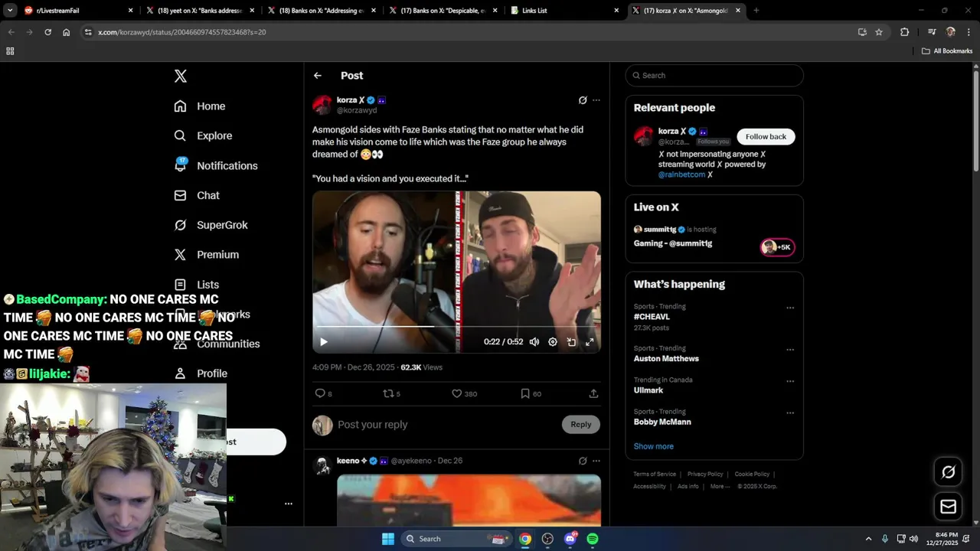Open Lists in X sidebar
The image size is (980, 551).
pyautogui.click(x=197, y=285)
